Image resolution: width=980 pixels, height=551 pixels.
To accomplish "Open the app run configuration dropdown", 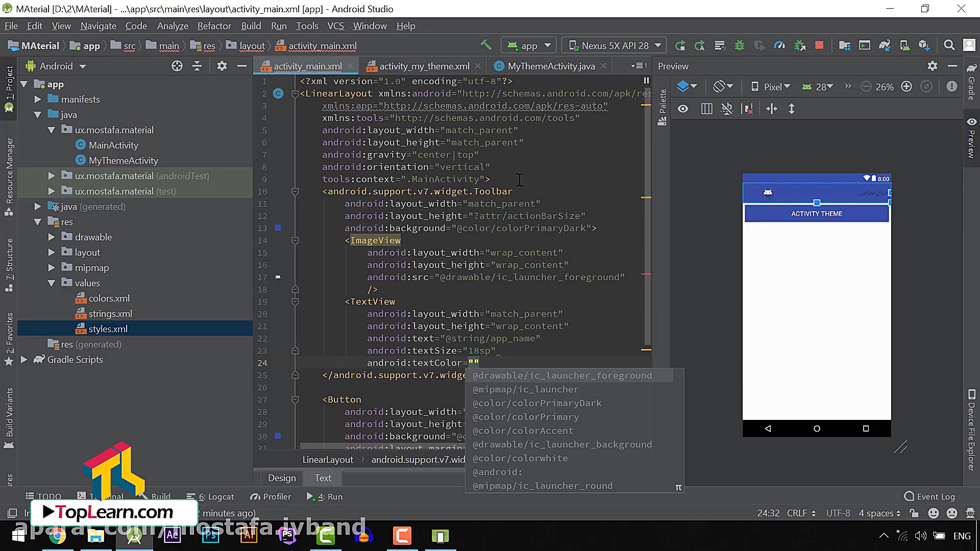I will click(529, 45).
